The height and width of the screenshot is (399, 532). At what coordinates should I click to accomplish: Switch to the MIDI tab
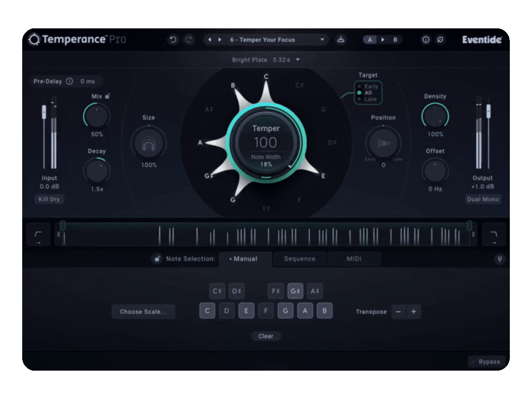coord(354,259)
